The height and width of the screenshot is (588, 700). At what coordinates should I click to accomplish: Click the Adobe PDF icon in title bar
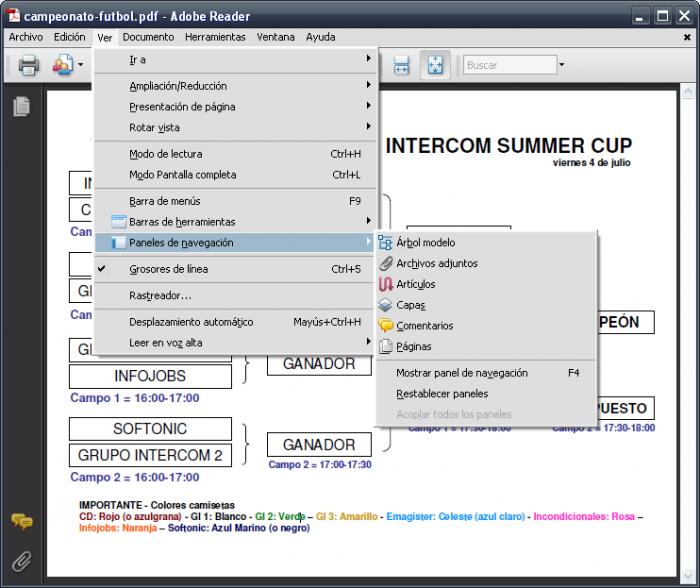coord(13,15)
